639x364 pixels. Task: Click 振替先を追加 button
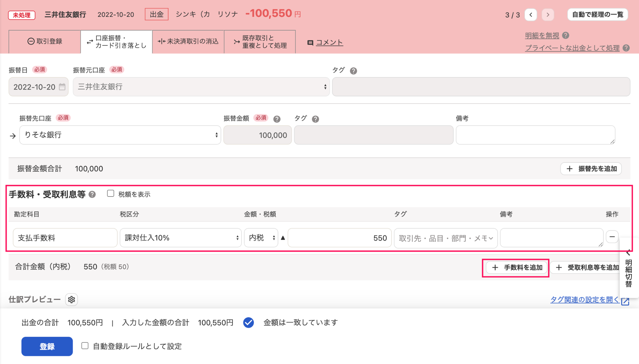click(x=591, y=169)
